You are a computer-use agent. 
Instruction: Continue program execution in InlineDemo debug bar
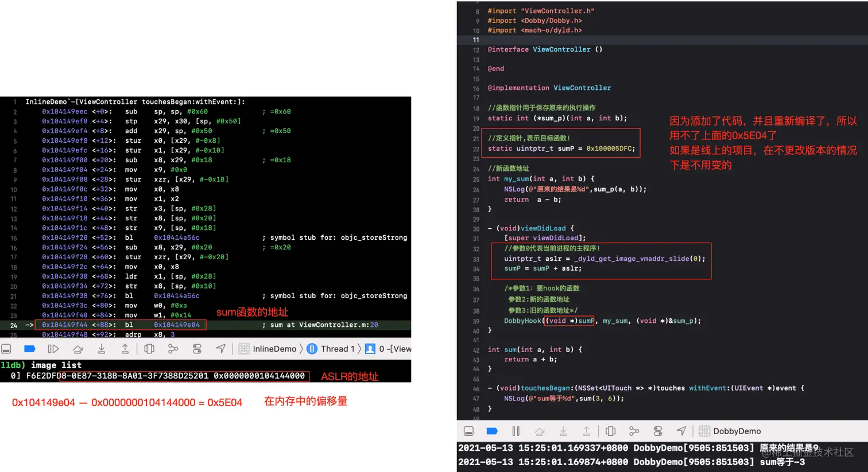(53, 349)
